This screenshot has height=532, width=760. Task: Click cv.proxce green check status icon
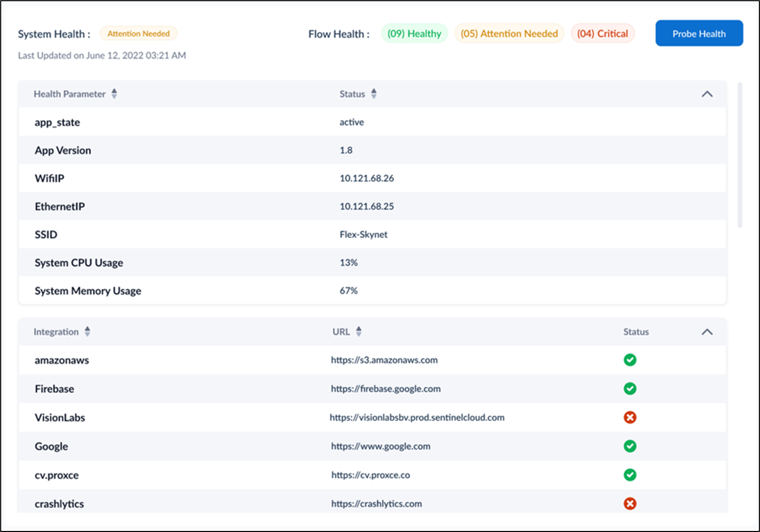pyautogui.click(x=630, y=475)
